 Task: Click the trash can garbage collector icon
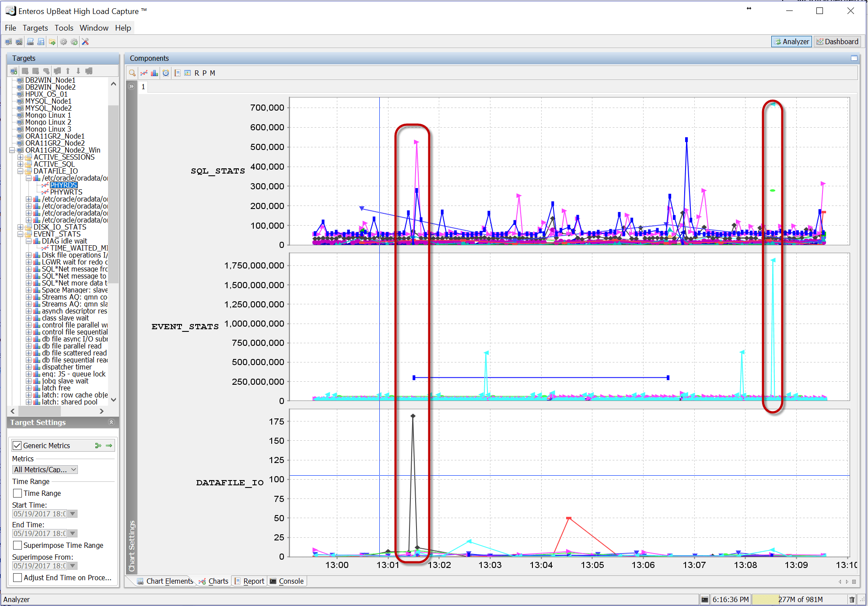tap(851, 599)
